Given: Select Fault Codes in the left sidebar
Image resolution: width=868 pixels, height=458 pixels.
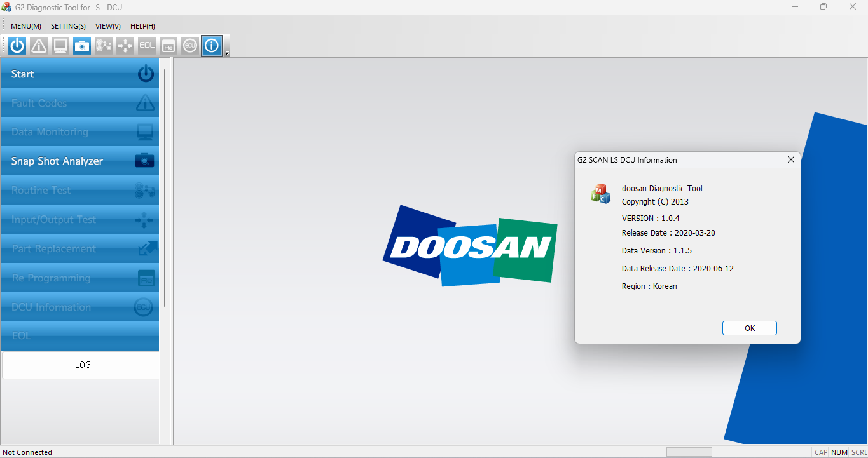Looking at the screenshot, I should (x=80, y=103).
